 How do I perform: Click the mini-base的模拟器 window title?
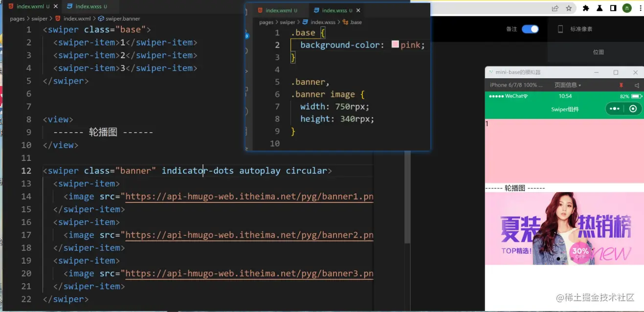pyautogui.click(x=518, y=72)
